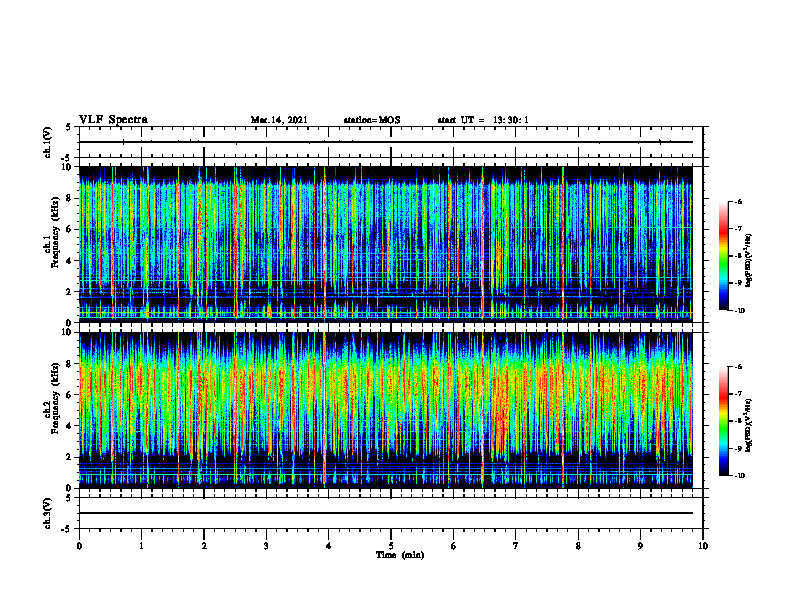Image resolution: width=792 pixels, height=612 pixels.
Task: Click time axis tick label 1
Action: pyautogui.click(x=141, y=546)
